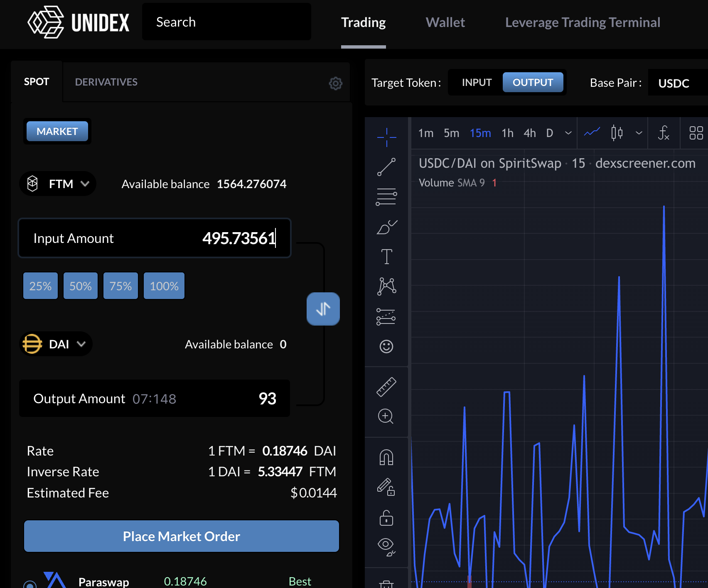Choose the chart patterns tool
708x588 pixels.
[x=386, y=287]
